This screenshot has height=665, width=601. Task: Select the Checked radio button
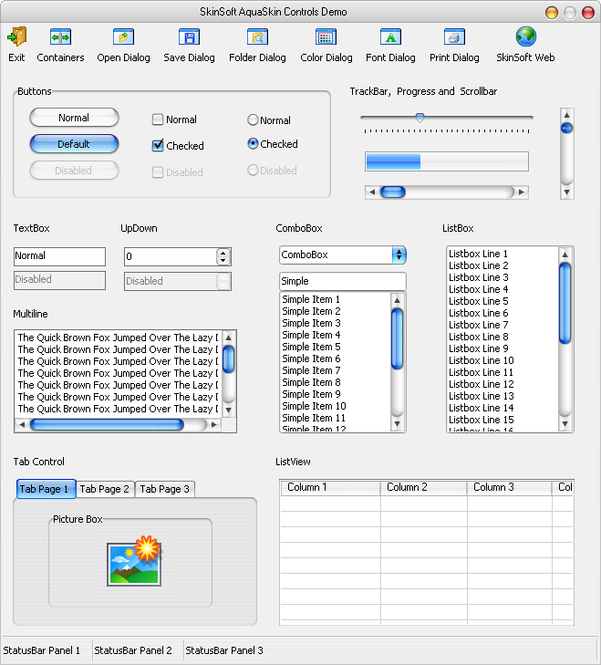[253, 144]
